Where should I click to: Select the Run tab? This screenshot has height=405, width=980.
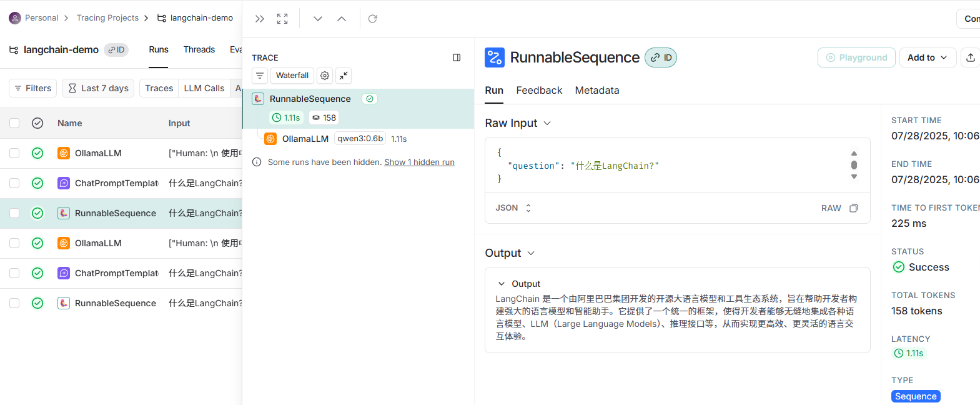click(494, 91)
